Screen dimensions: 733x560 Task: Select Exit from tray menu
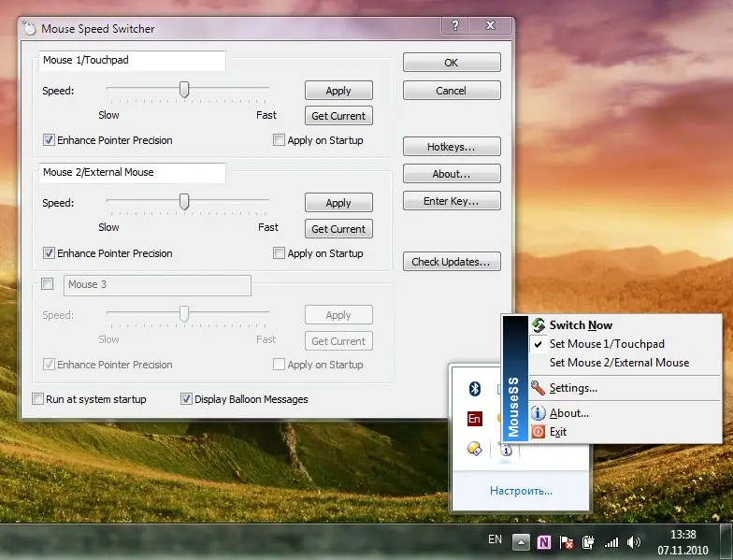625,432
